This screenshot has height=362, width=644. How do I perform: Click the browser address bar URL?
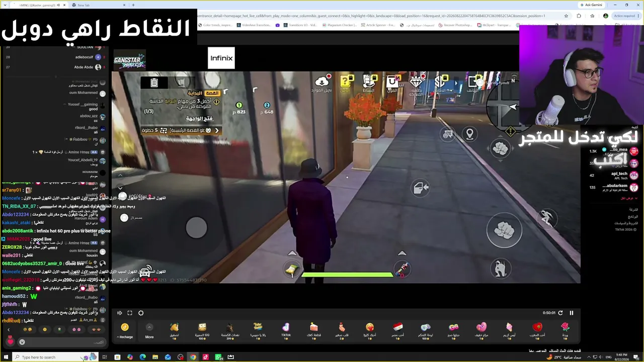coord(372,16)
